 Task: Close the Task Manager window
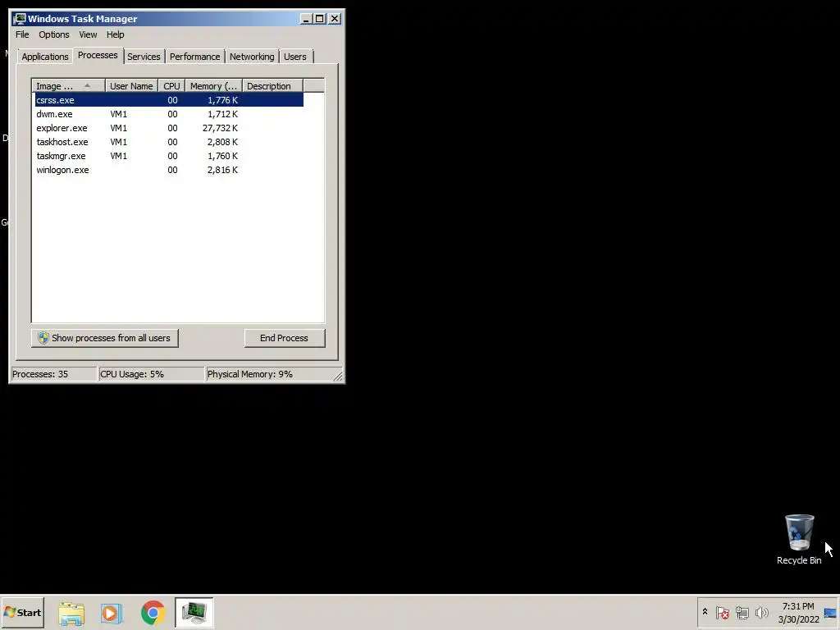click(x=335, y=19)
